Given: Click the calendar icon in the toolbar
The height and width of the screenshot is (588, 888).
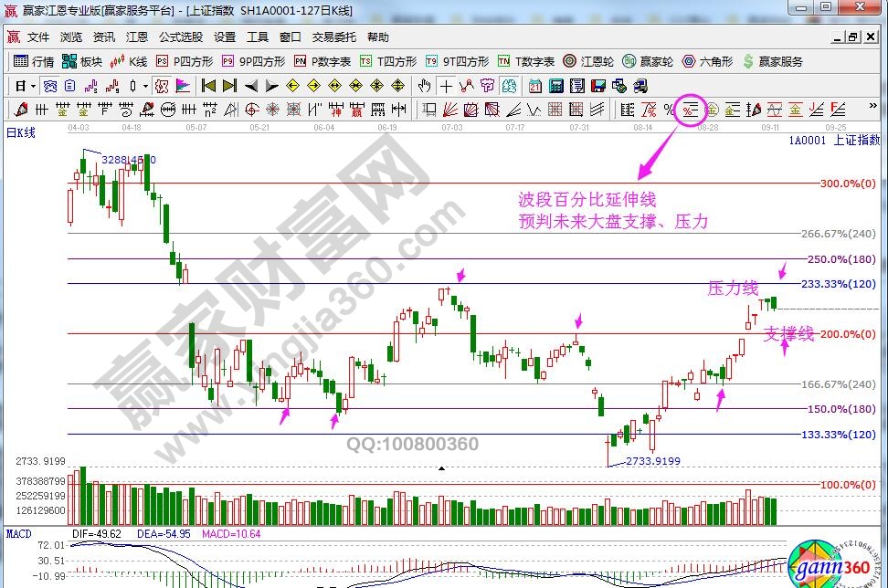Looking at the screenshot, I should click(x=534, y=86).
